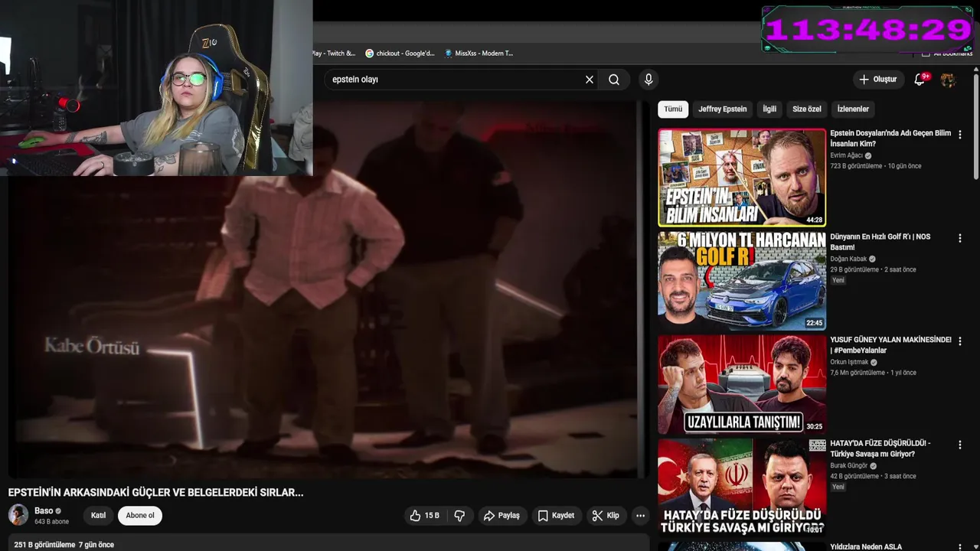Image resolution: width=980 pixels, height=551 pixels.
Task: Open Doğan Kabak channel name
Action: (848, 259)
